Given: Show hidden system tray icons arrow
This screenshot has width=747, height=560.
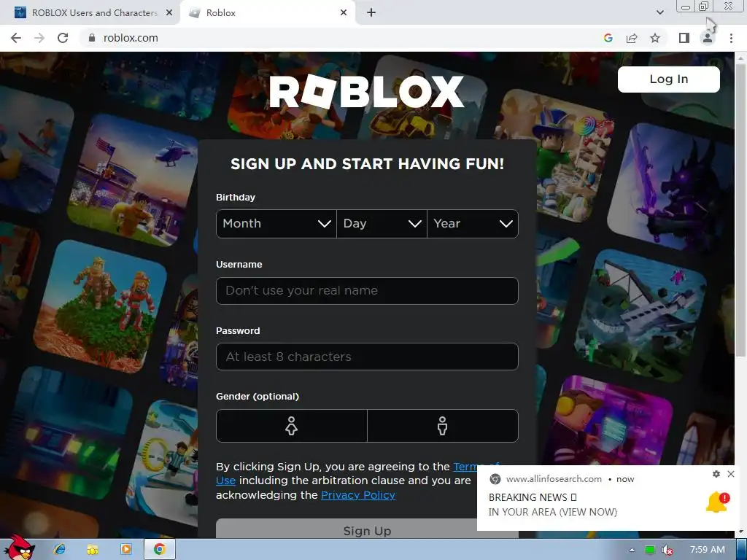Looking at the screenshot, I should point(632,550).
